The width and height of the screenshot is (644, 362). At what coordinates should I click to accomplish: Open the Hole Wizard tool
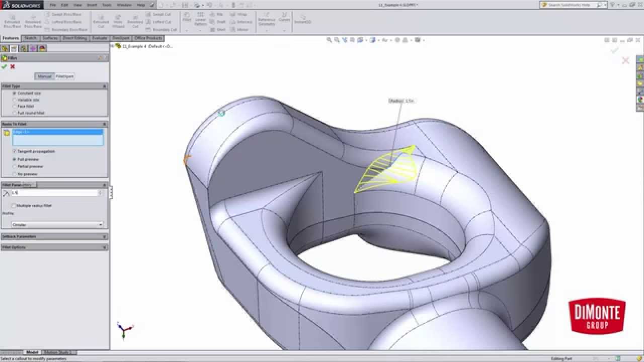118,21
